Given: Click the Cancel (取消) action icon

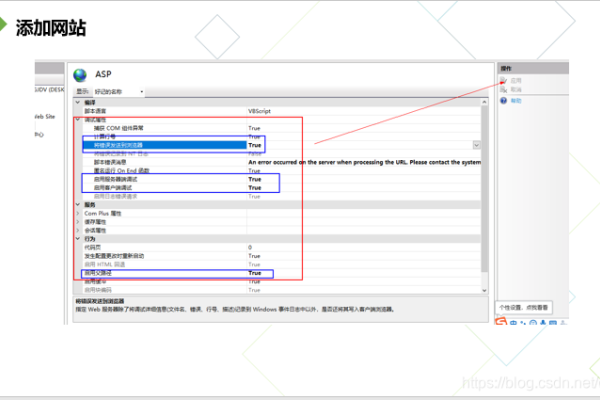Looking at the screenshot, I should 503,89.
